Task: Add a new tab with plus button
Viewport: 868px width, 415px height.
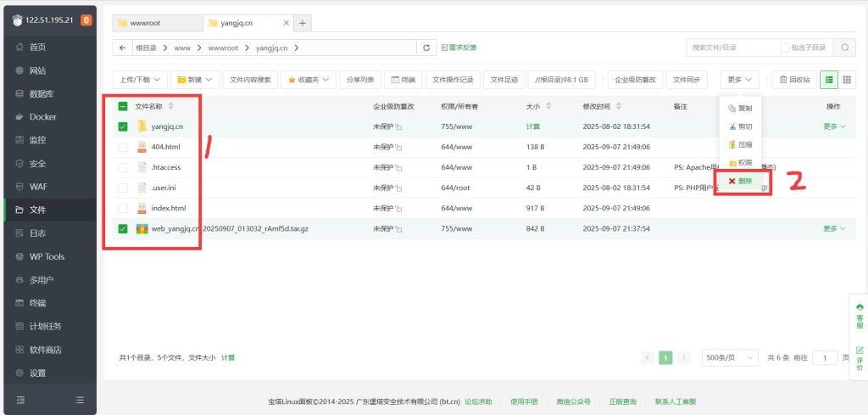Action: coord(303,23)
